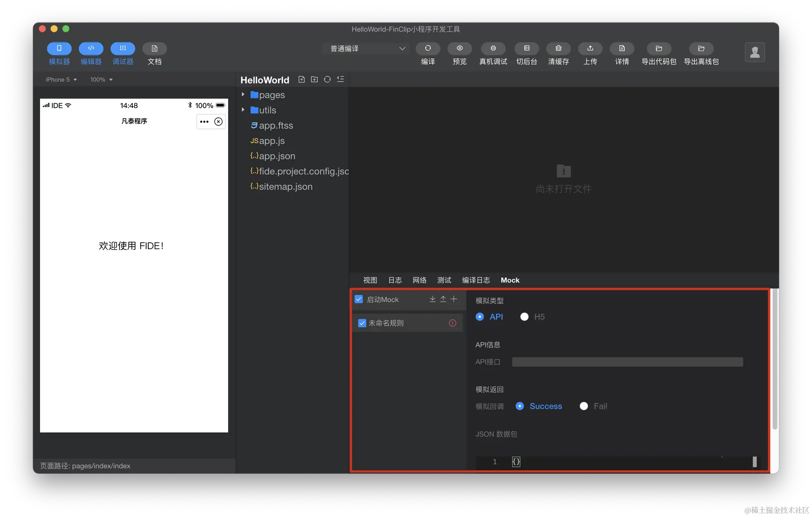Click the 清缓存 clear cache icon

pyautogui.click(x=558, y=48)
